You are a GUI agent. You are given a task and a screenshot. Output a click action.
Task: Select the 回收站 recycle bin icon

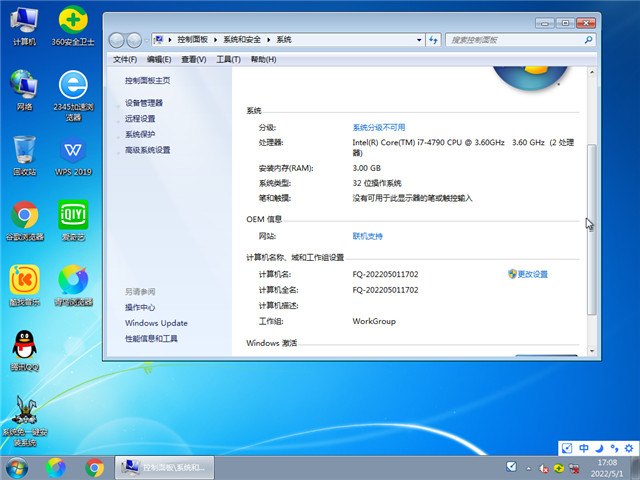24,156
